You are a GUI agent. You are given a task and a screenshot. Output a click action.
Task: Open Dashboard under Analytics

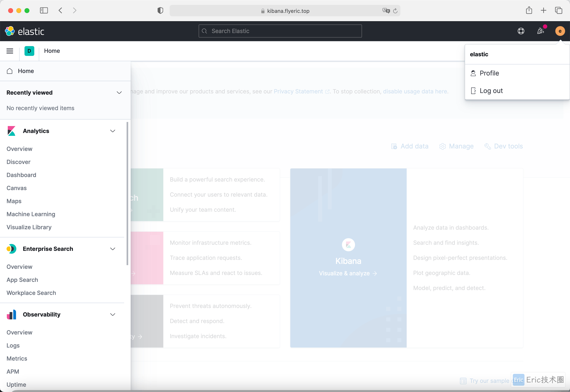[21, 175]
